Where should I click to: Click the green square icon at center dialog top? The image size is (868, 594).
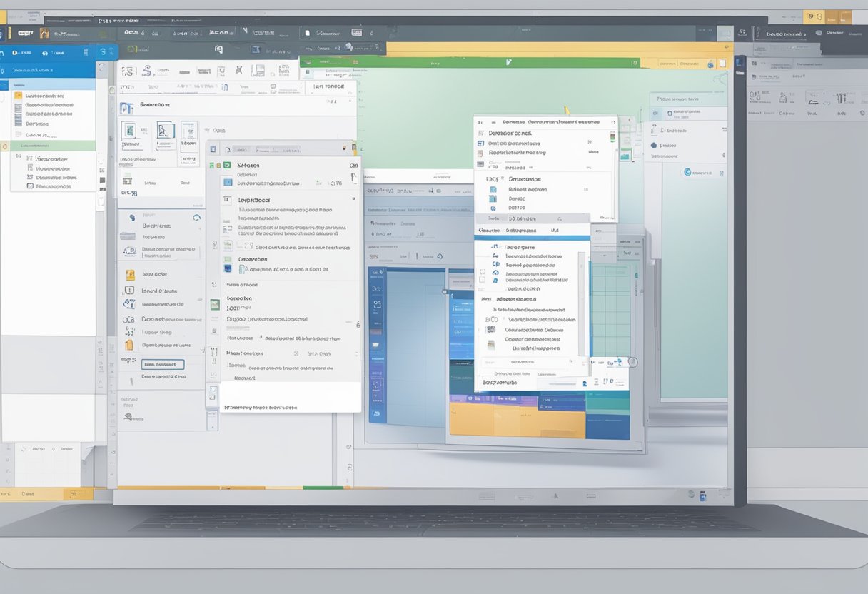tap(227, 165)
